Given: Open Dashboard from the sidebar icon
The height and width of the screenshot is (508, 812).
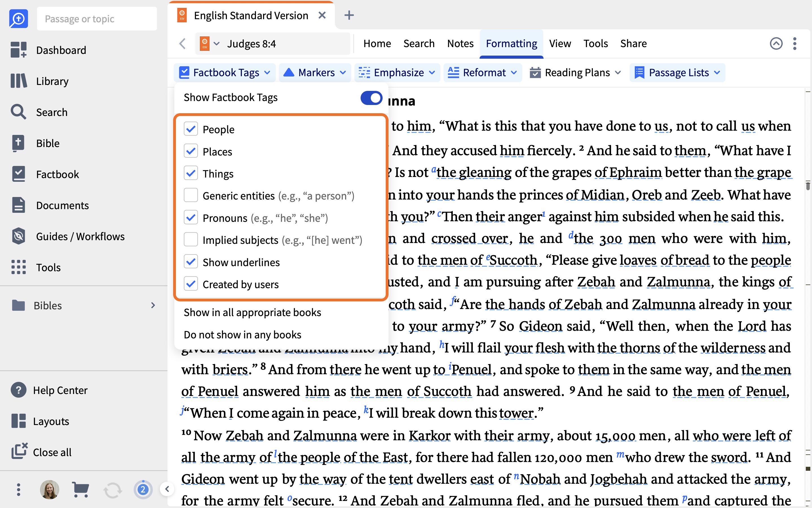Looking at the screenshot, I should (18, 50).
